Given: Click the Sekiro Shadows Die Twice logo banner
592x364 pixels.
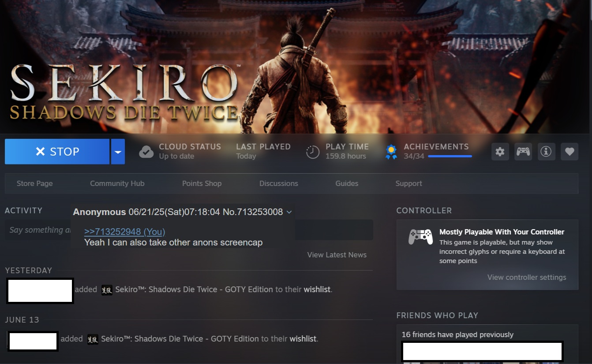Looking at the screenshot, I should coord(124,92).
